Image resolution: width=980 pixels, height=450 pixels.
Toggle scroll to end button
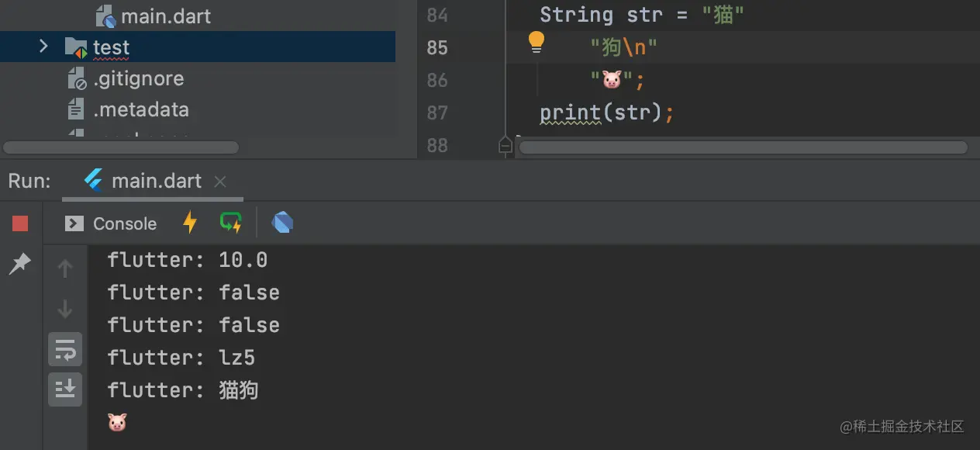[65, 389]
